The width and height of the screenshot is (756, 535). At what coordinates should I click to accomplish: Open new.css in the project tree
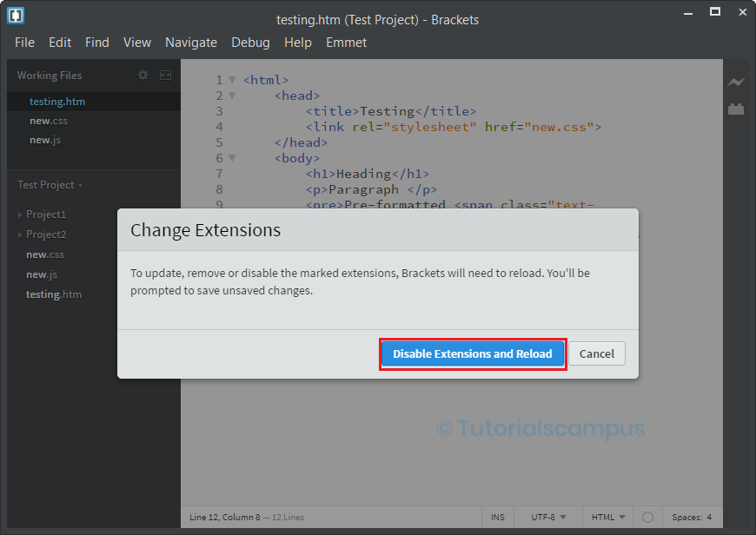[45, 254]
